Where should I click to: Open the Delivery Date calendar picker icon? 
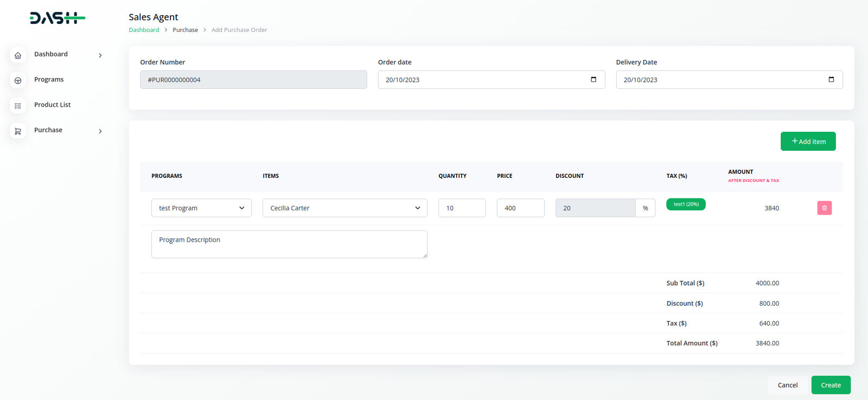point(831,80)
